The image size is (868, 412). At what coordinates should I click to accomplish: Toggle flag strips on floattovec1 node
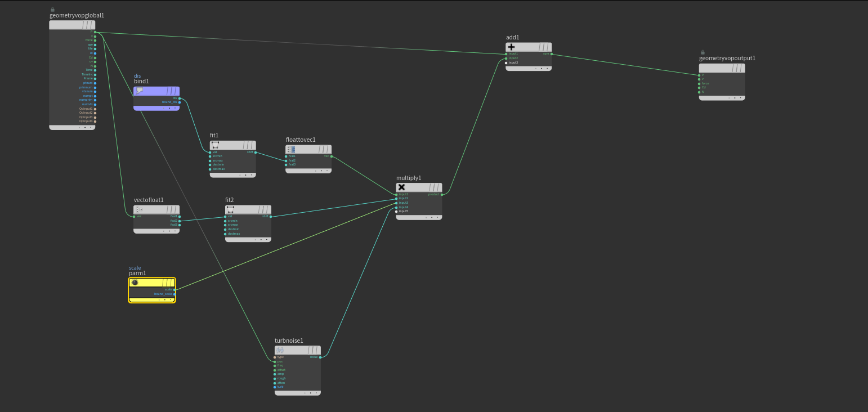pos(324,149)
